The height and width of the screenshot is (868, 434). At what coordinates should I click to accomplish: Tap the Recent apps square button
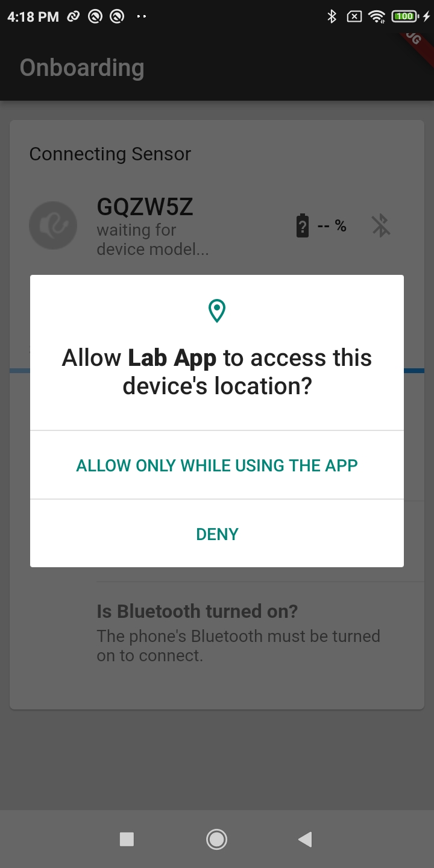click(x=127, y=839)
